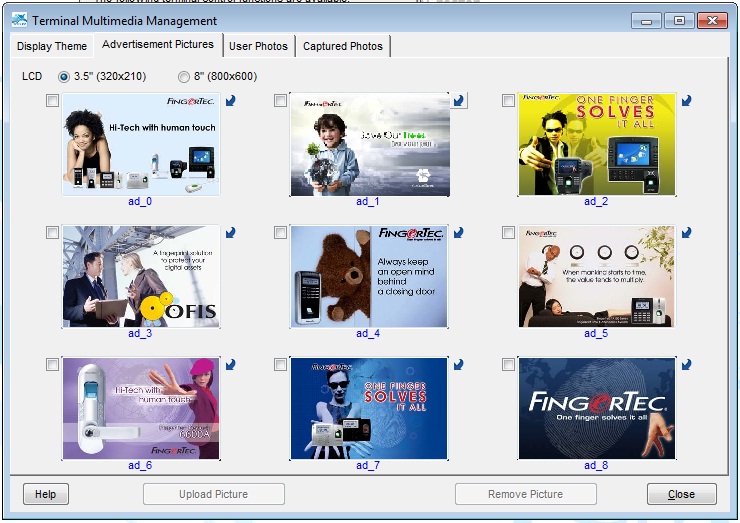Select the Hi-Tech human touch thumbnail ad_0
Viewport: 740px width, 523px height.
click(141, 144)
